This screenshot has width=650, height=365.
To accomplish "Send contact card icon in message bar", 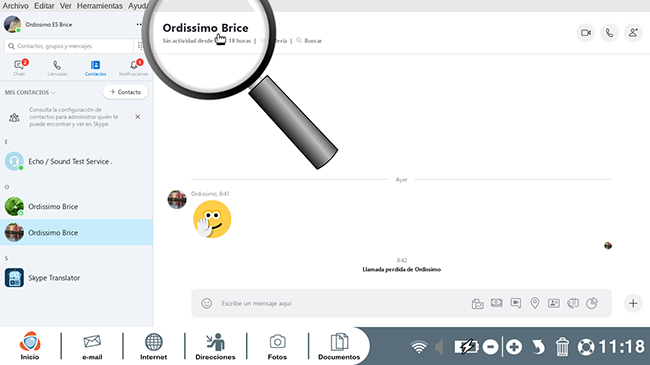I will [x=554, y=303].
